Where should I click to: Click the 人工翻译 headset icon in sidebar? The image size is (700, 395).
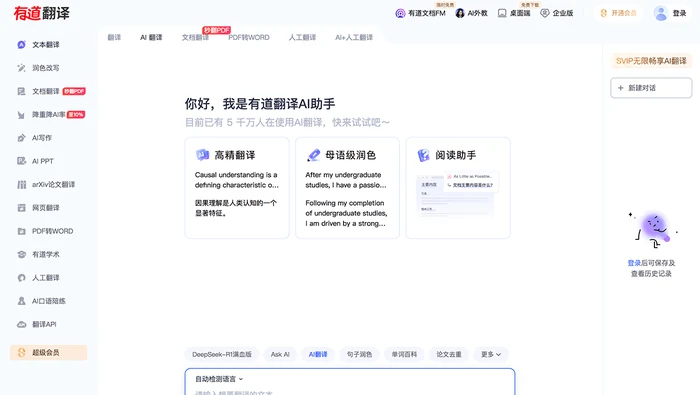tap(21, 278)
